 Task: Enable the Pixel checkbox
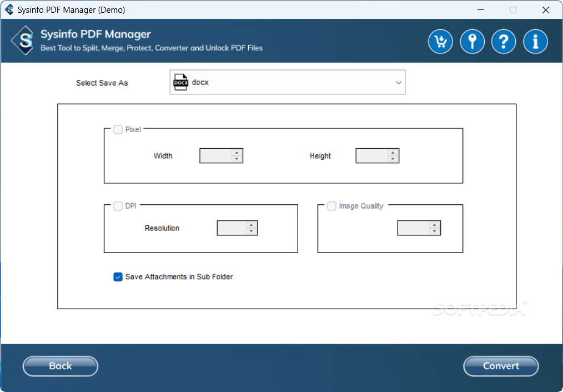(118, 129)
